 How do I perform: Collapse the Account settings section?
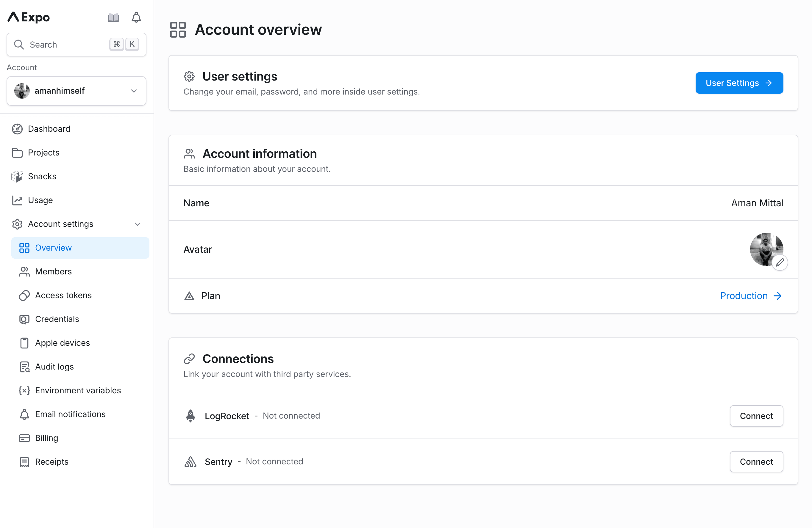point(138,224)
